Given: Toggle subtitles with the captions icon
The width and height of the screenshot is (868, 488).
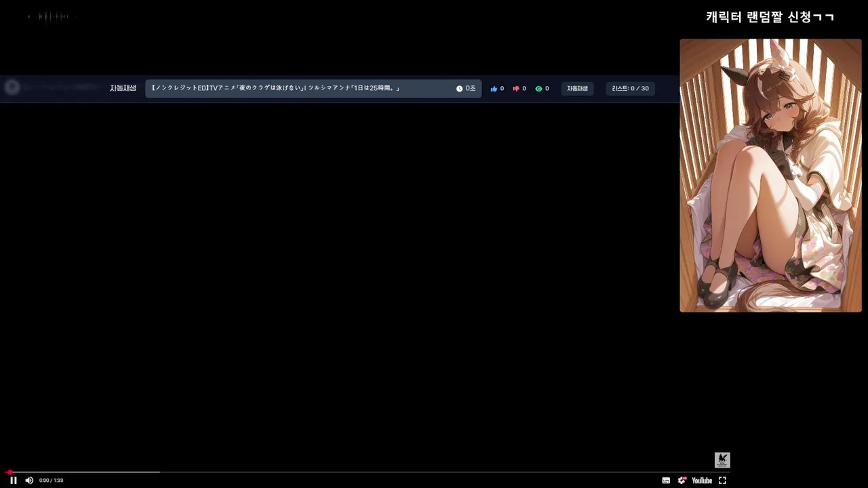Looking at the screenshot, I should 666,481.
